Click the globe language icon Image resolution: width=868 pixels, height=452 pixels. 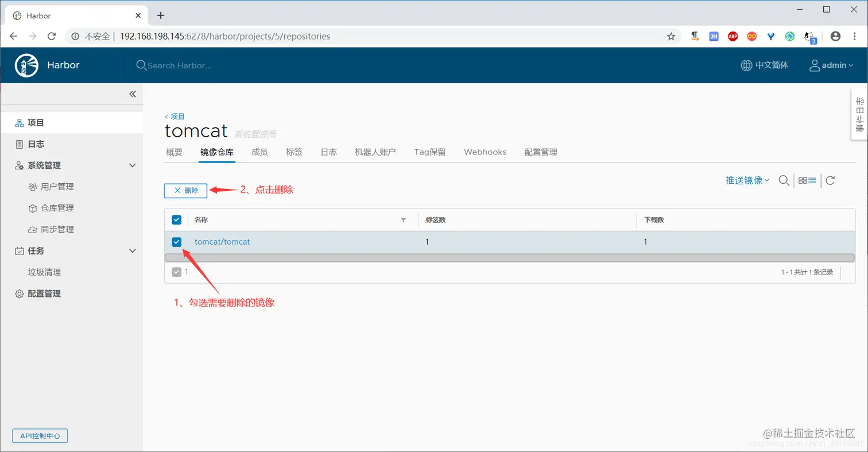click(746, 65)
